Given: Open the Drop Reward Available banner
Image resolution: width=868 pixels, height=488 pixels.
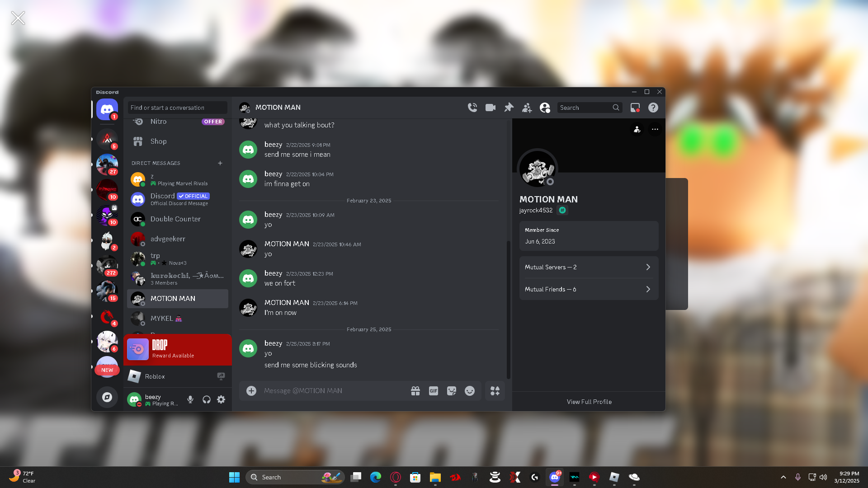Looking at the screenshot, I should tap(178, 350).
